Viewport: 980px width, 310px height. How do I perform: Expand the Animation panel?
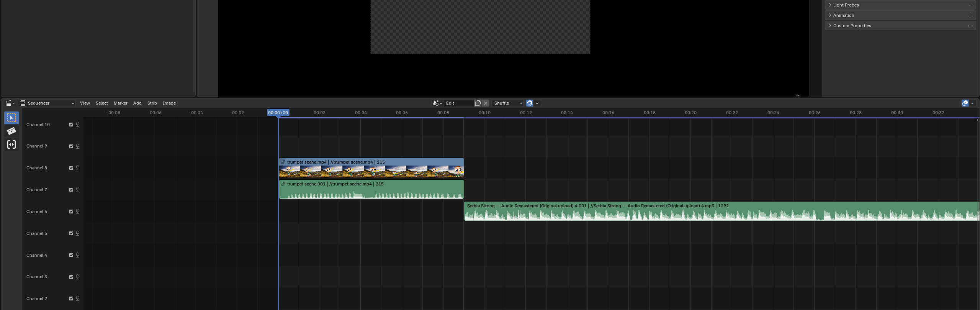tap(843, 15)
